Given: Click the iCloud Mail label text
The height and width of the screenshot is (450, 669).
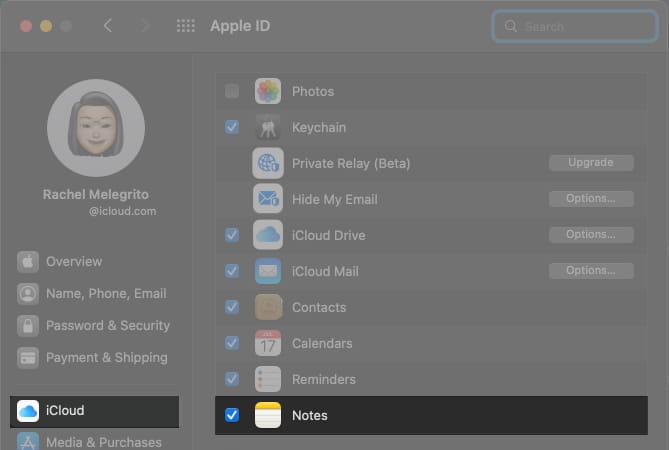Looking at the screenshot, I should [325, 271].
